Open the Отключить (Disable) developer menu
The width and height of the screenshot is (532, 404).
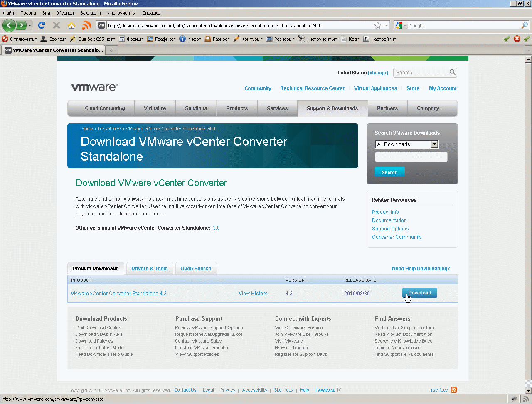point(20,39)
